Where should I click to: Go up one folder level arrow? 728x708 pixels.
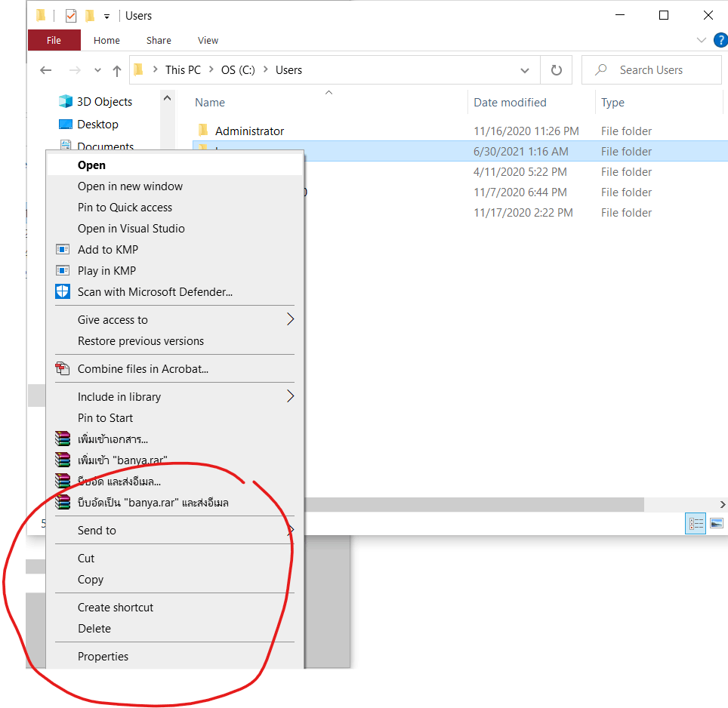point(117,70)
